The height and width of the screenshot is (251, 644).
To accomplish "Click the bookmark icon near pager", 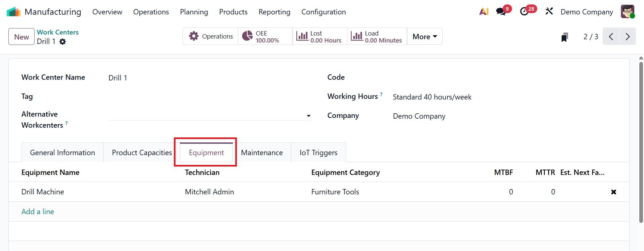I will coord(564,37).
